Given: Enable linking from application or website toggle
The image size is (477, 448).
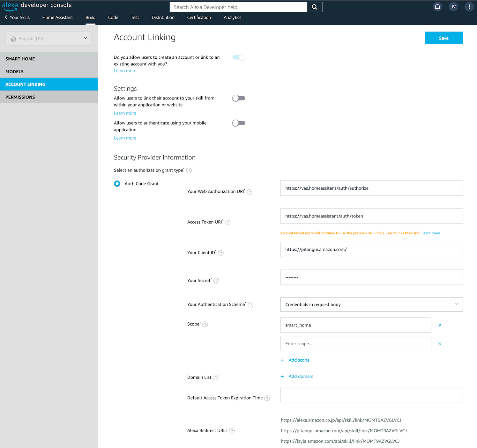Looking at the screenshot, I should (239, 98).
